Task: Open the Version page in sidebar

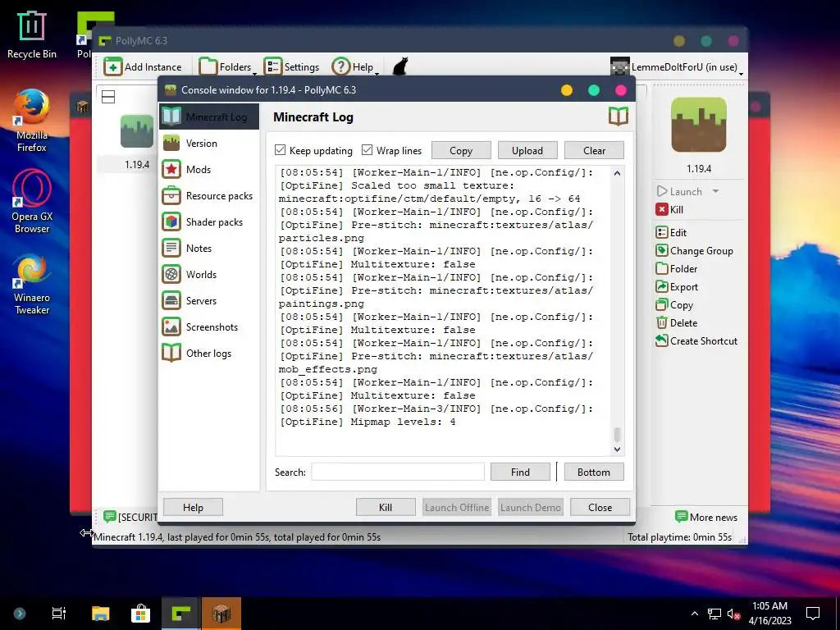Action: click(209, 143)
